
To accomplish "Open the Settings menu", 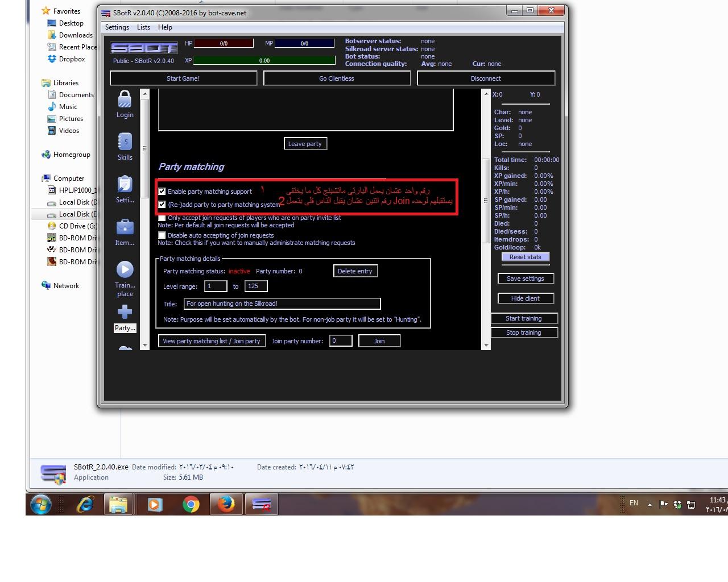I will tap(117, 27).
